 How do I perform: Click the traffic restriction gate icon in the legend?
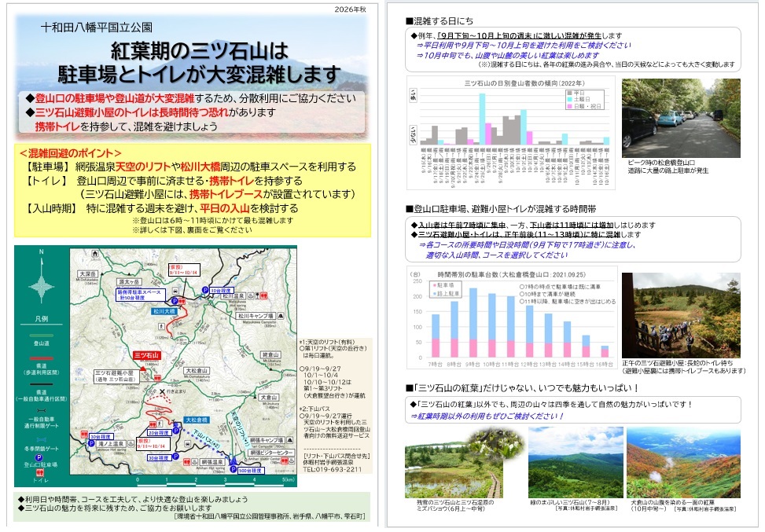42,410
